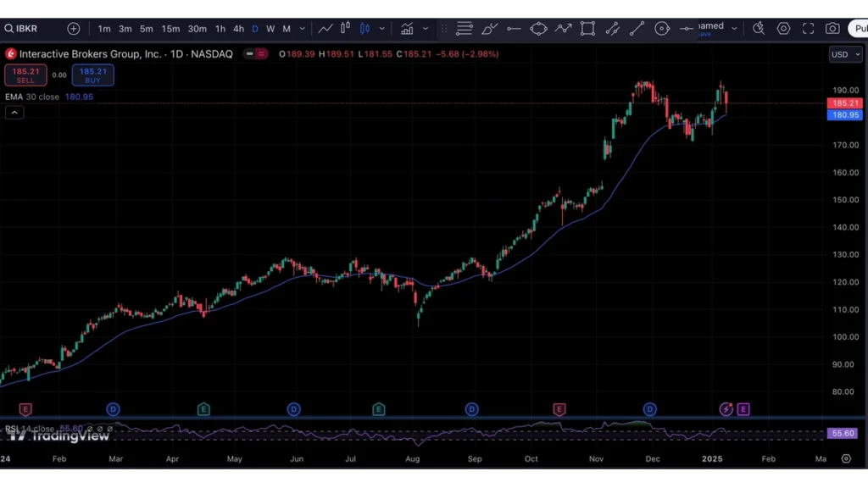Enter fullscreen mode

coord(808,28)
